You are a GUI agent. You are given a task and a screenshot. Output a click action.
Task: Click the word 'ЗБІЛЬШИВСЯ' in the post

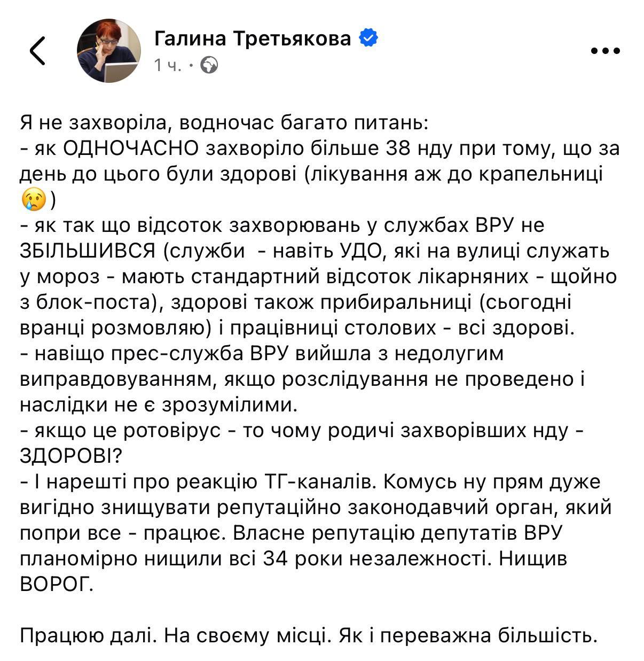88,251
